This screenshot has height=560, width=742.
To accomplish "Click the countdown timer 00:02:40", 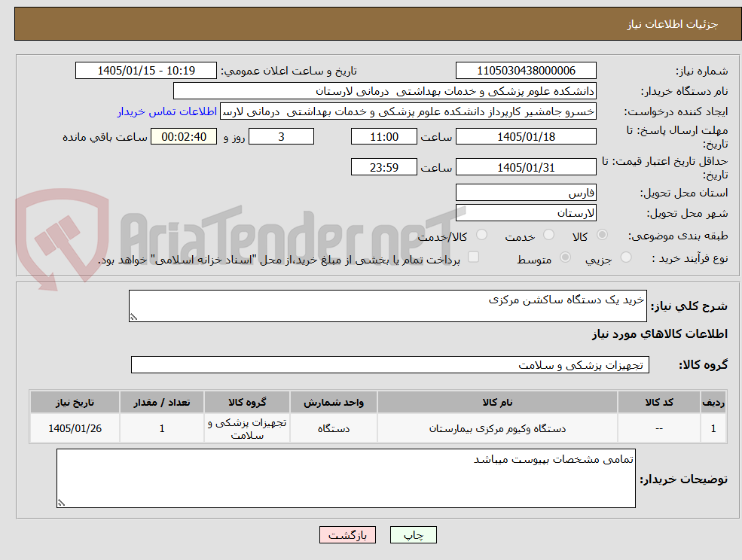I will click(184, 137).
